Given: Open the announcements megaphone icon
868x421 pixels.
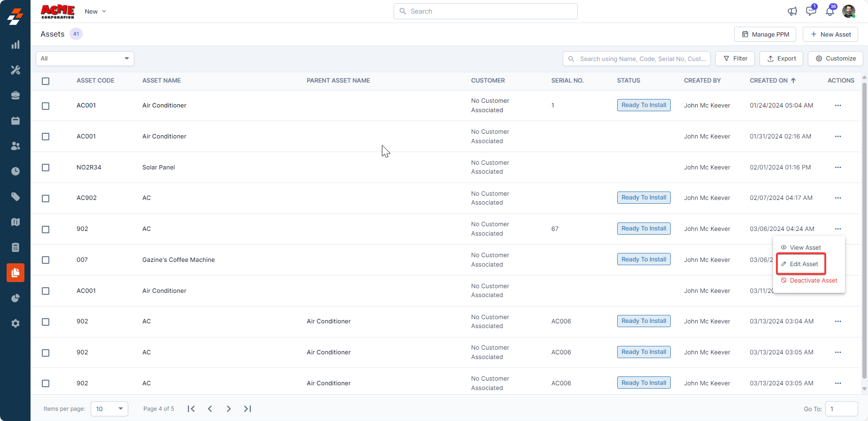Looking at the screenshot, I should pos(792,11).
